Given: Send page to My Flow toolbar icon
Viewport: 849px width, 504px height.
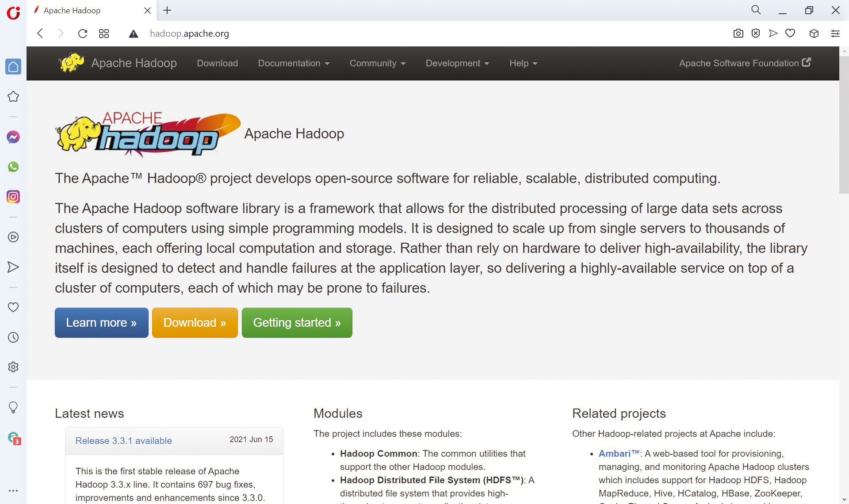Looking at the screenshot, I should [773, 33].
